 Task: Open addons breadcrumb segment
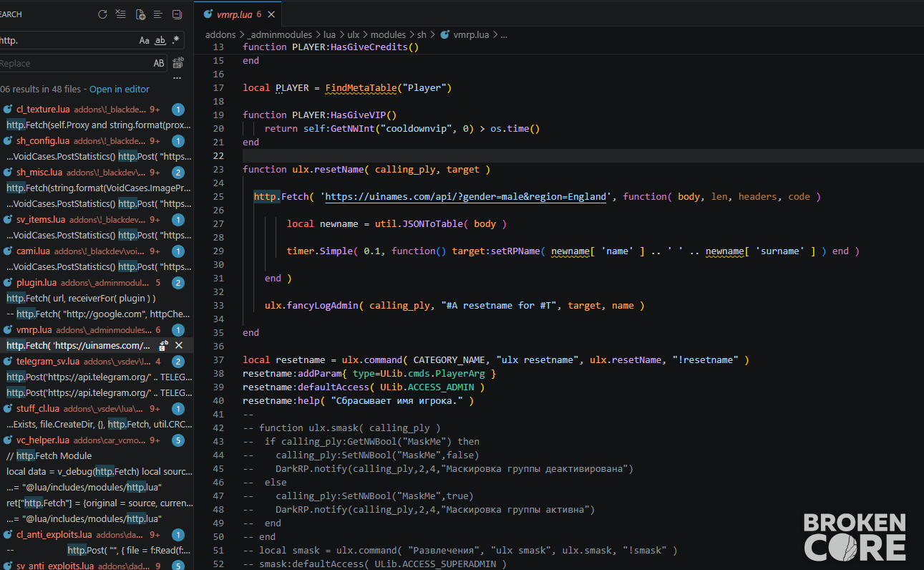(221, 34)
